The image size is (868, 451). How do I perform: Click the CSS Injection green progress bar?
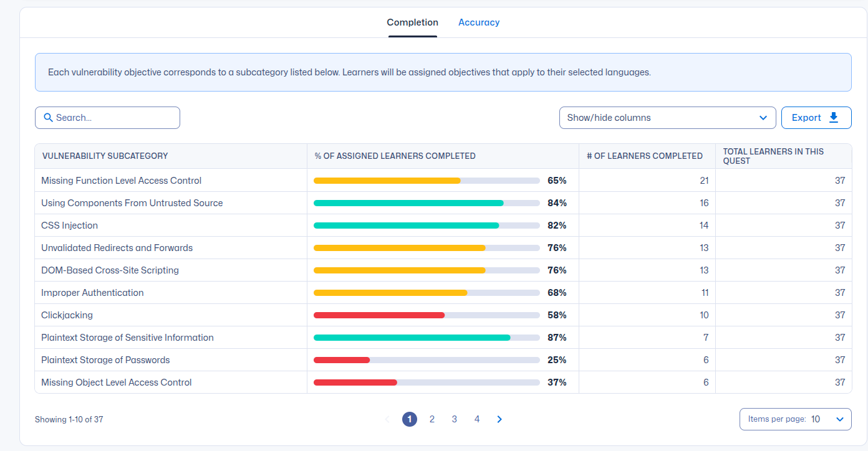[x=406, y=225]
